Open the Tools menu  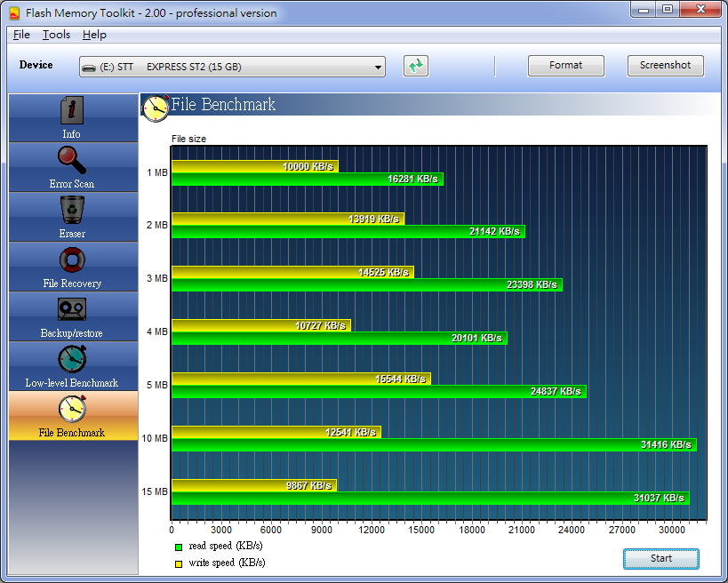pos(56,35)
